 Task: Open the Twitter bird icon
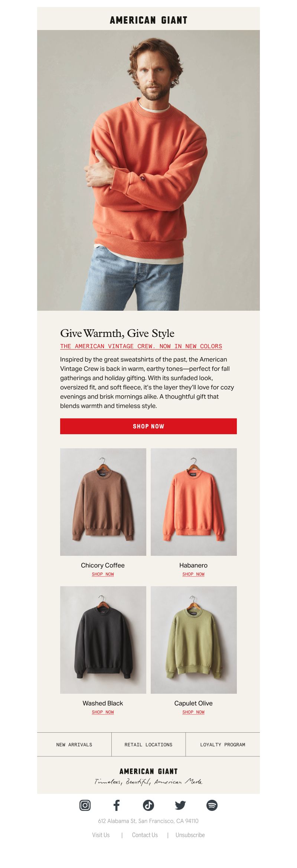180,805
